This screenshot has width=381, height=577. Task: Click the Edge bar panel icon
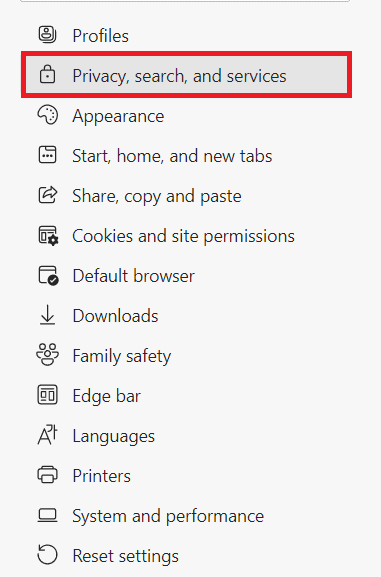(47, 395)
